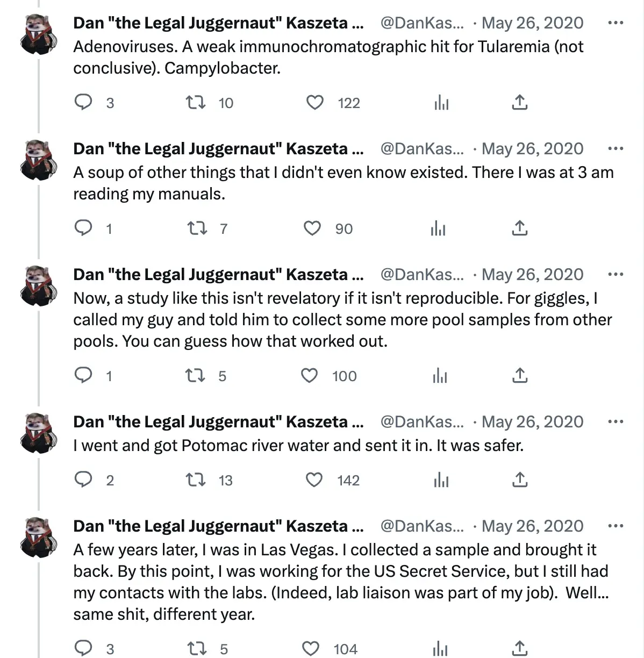View analytics for the soup tweet
Screen dimensions: 644x658
click(x=438, y=229)
